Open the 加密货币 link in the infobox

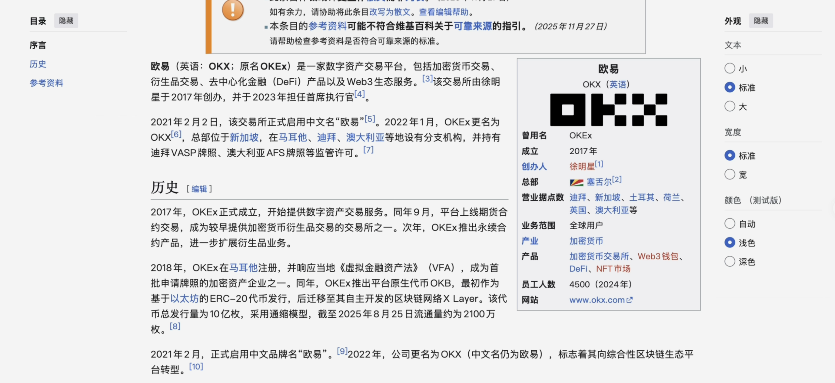[x=586, y=241]
